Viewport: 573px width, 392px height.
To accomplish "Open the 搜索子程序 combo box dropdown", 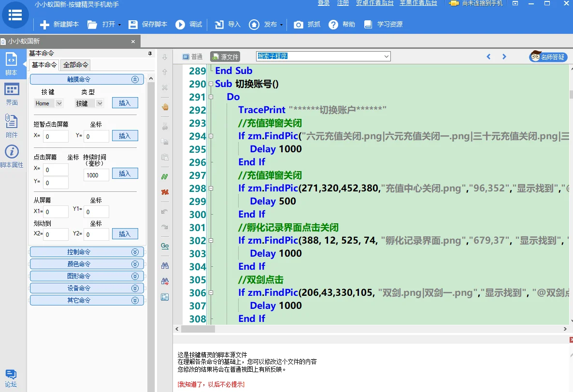I will point(386,57).
